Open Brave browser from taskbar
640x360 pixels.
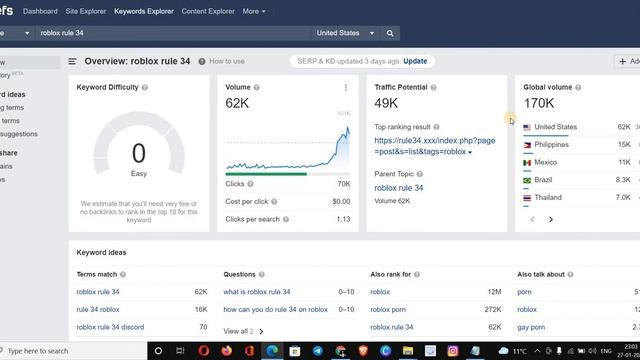click(x=363, y=351)
